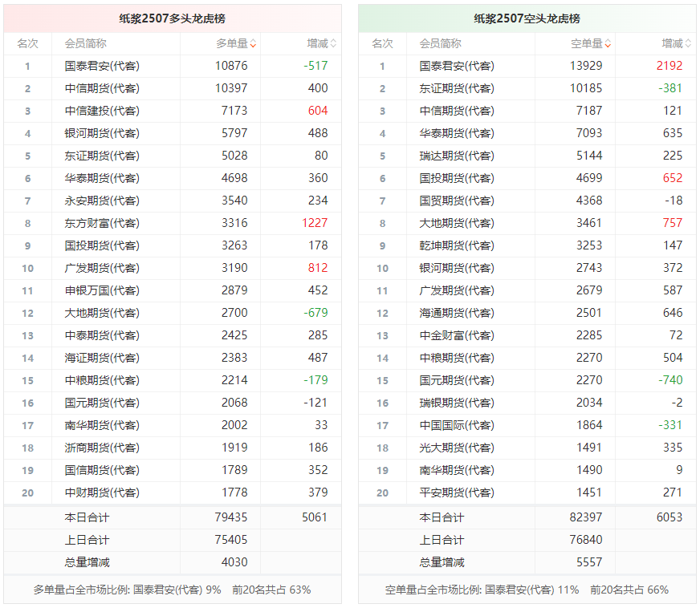
Task: Sort long table by 多单量 arrows
Action: 253,44
